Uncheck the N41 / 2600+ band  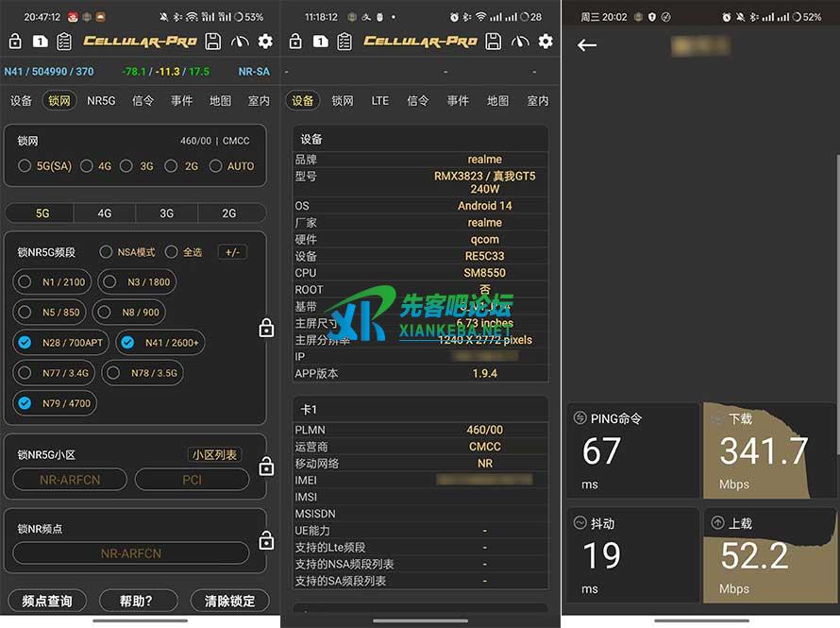pyautogui.click(x=127, y=343)
